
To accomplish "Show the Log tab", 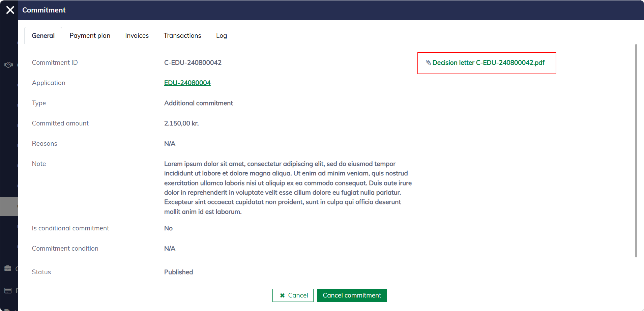I will click(x=221, y=36).
